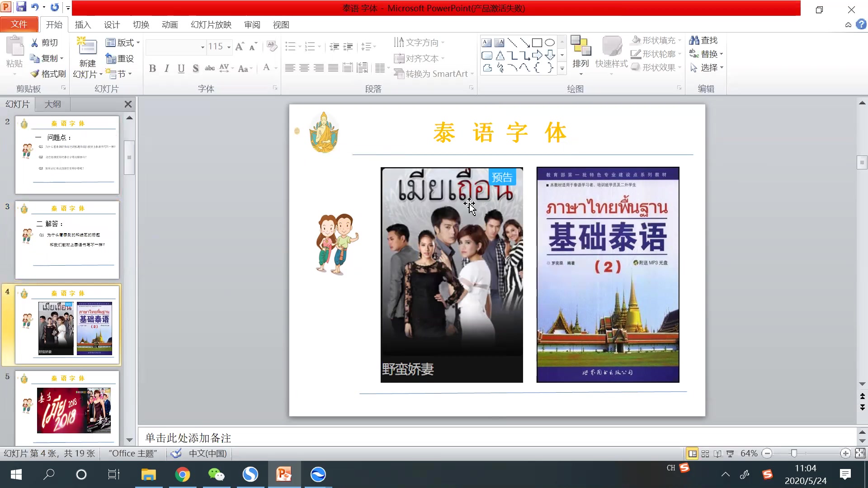Click the decrease indent icon
This screenshot has width=868, height=488.
pos(335,46)
